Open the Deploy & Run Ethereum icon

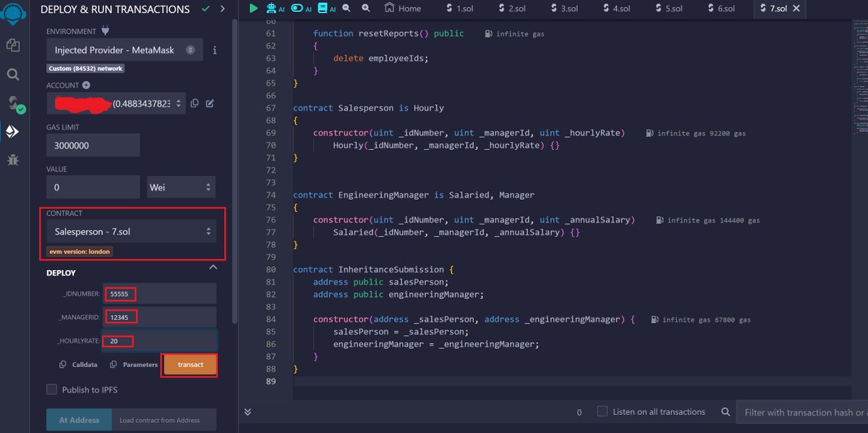(x=13, y=132)
